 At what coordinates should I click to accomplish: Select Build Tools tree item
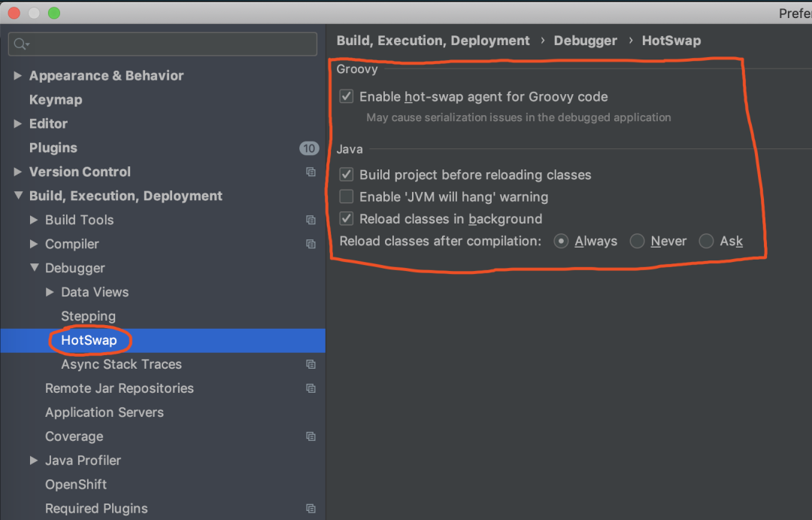tap(79, 220)
